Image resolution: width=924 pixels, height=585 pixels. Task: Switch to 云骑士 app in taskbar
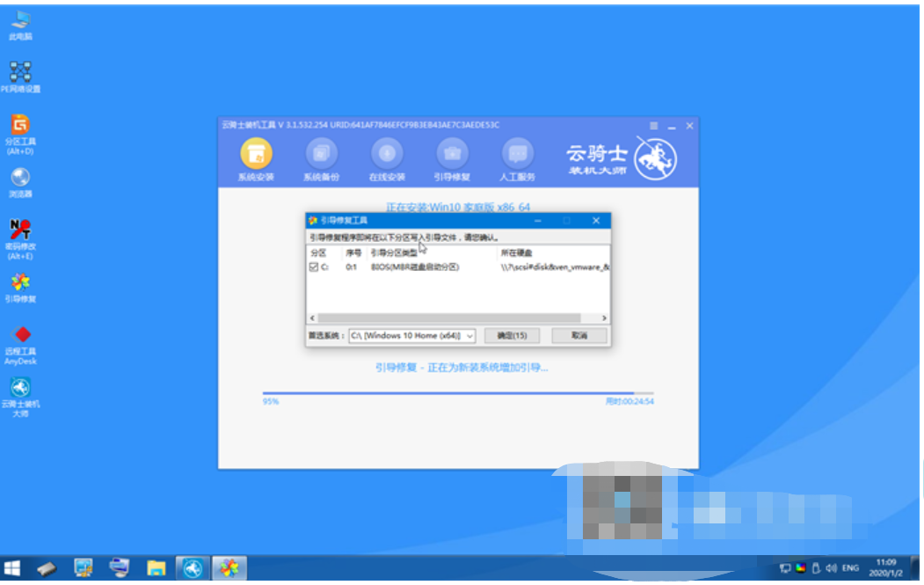point(193,568)
